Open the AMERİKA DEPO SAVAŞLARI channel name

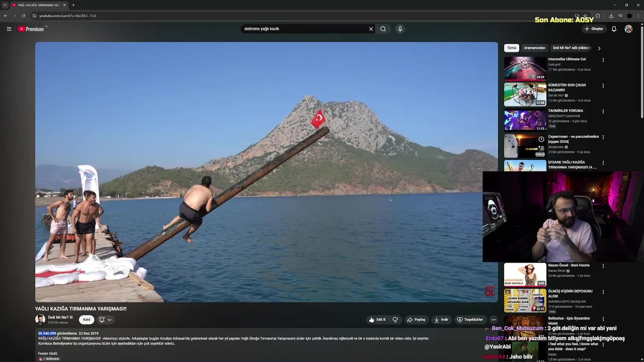(x=568, y=302)
